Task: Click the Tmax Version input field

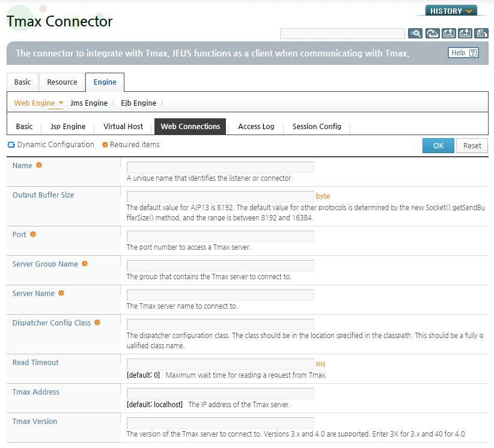Action: (220, 423)
